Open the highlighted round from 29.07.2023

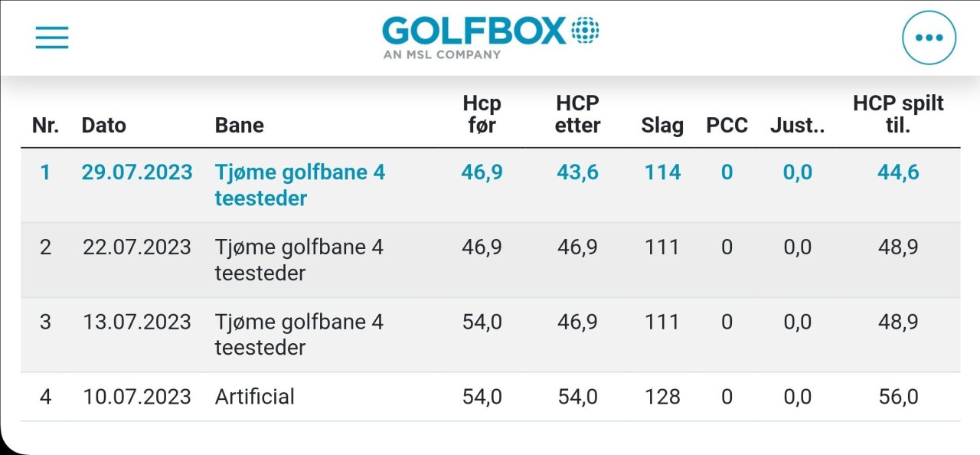click(x=136, y=172)
